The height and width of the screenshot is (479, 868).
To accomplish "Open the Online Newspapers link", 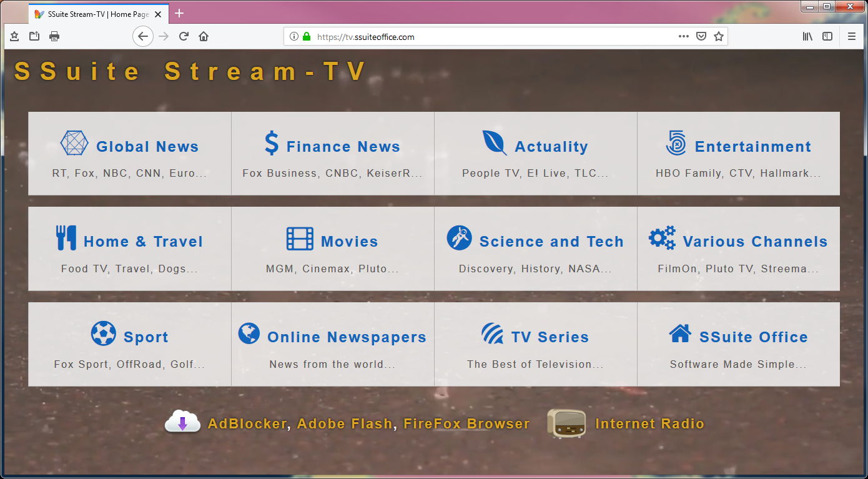I will (x=347, y=337).
